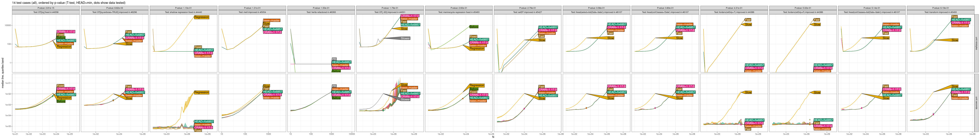
Task: Select the 'Test: setDT improved in #5427' header
Action: click(528, 12)
